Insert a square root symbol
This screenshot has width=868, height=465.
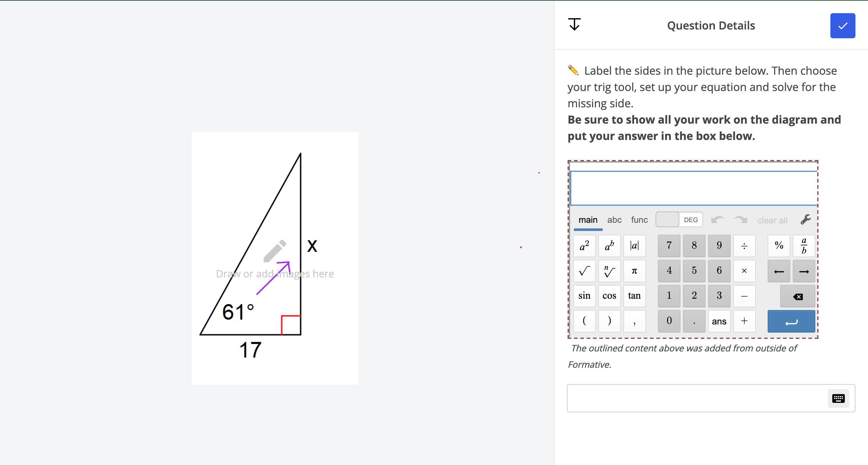click(x=584, y=271)
